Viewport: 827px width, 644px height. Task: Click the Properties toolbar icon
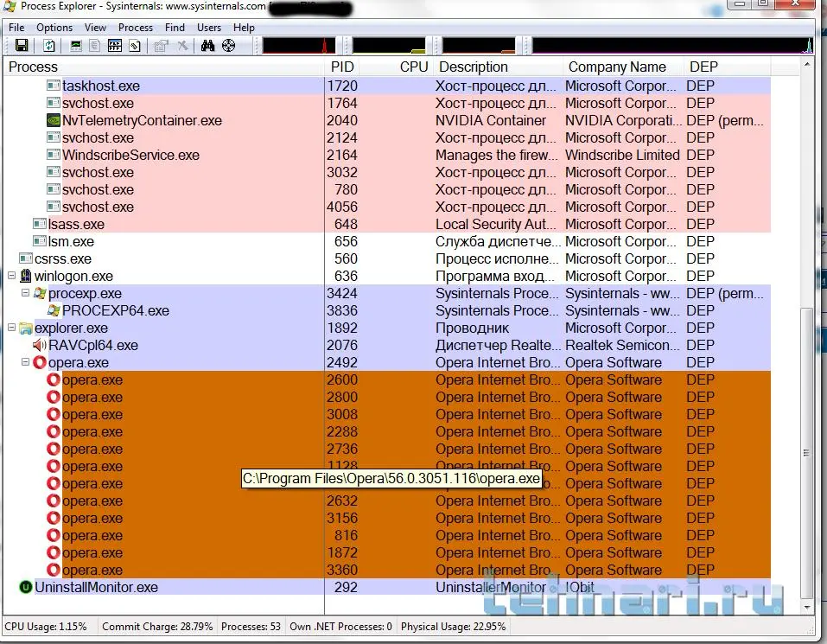tap(161, 46)
